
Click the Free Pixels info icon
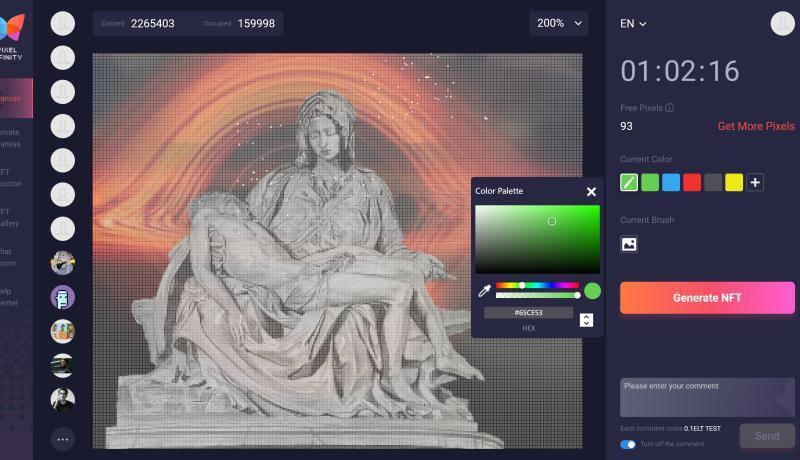tap(669, 108)
